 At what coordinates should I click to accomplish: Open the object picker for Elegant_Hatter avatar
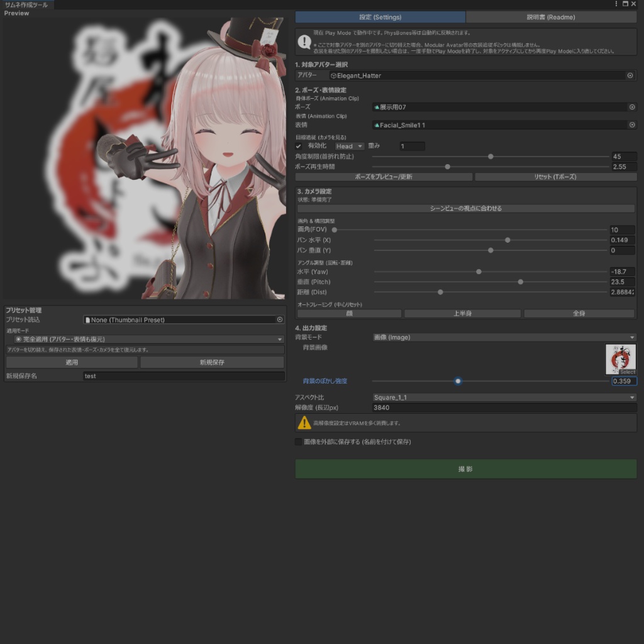[x=630, y=75]
